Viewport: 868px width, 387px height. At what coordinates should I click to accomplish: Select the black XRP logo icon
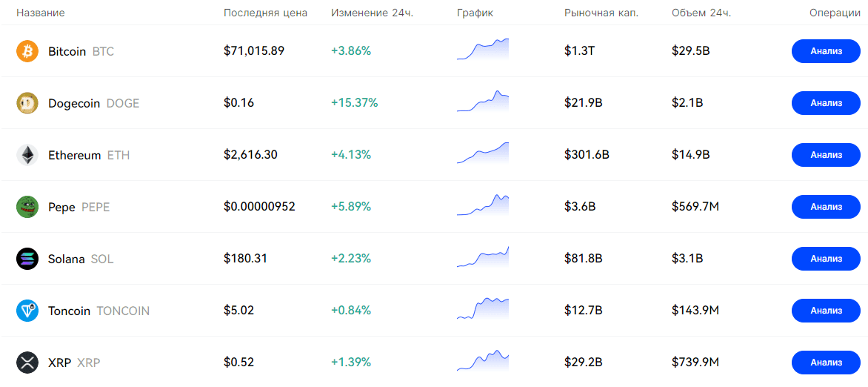(x=27, y=363)
